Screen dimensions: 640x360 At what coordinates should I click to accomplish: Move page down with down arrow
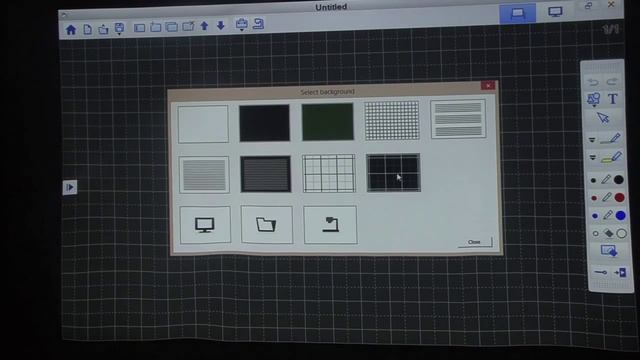pos(221,26)
